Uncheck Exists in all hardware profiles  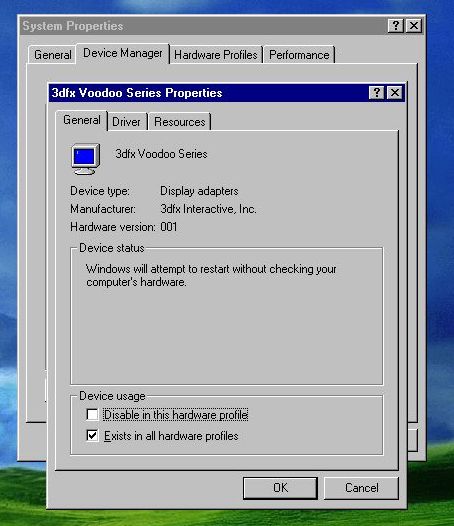point(92,436)
